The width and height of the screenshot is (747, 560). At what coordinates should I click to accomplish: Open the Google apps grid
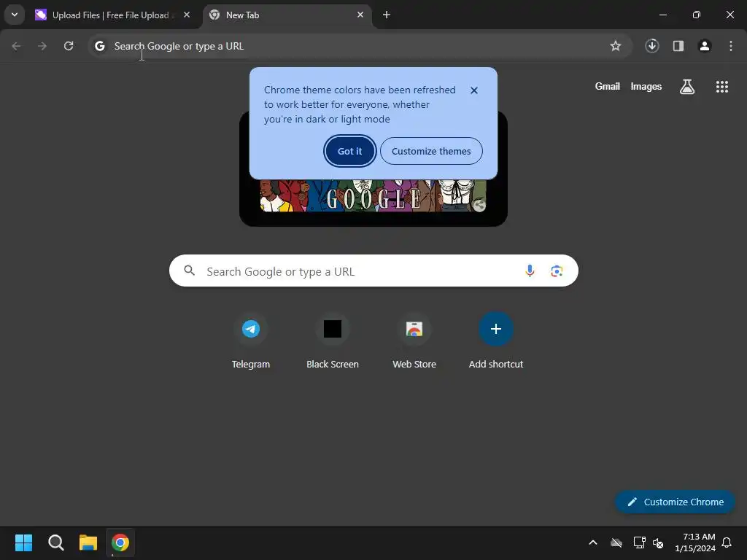(721, 87)
